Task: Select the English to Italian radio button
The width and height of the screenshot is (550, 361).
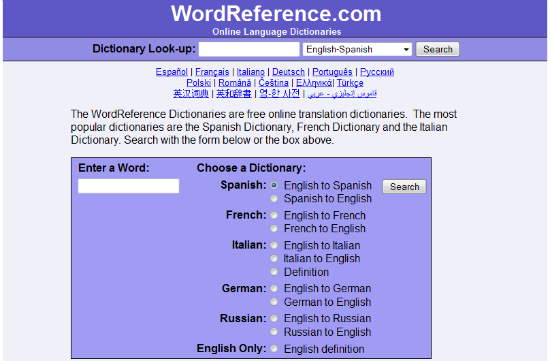Action: 274,245
